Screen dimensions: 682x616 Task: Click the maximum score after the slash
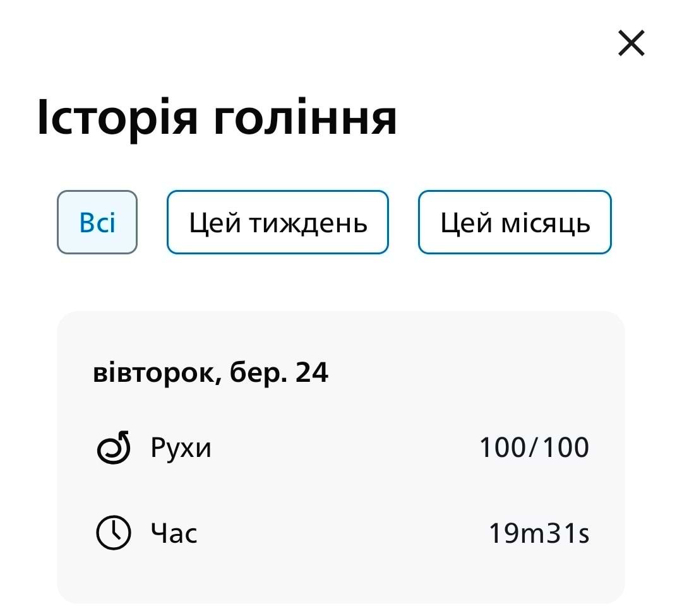tap(565, 448)
